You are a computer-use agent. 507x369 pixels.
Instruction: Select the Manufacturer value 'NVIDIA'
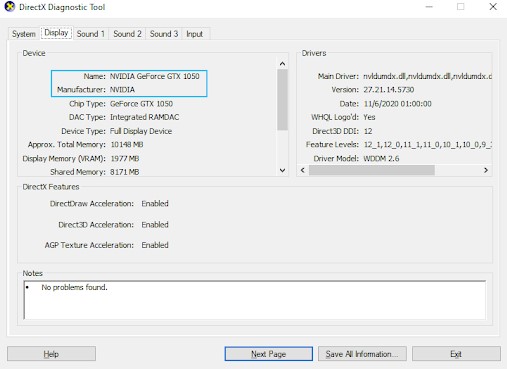pyautogui.click(x=122, y=90)
